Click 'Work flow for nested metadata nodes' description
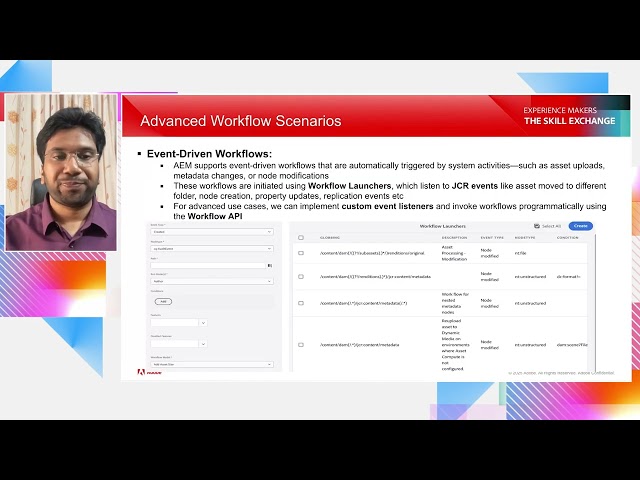 click(455, 303)
